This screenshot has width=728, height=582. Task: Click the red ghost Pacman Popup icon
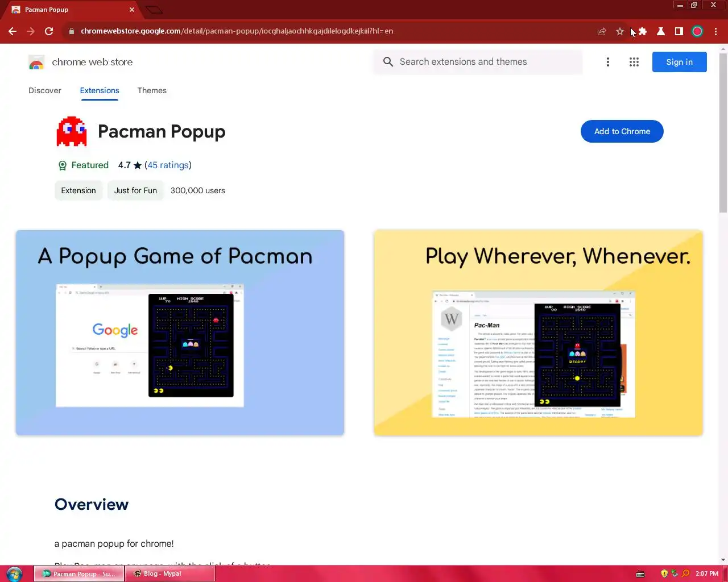[x=72, y=131]
